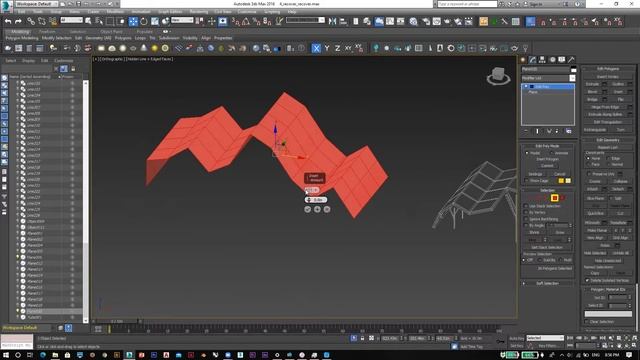Open the Freeform ribbon tab
640x360 pixels.
[x=47, y=31]
